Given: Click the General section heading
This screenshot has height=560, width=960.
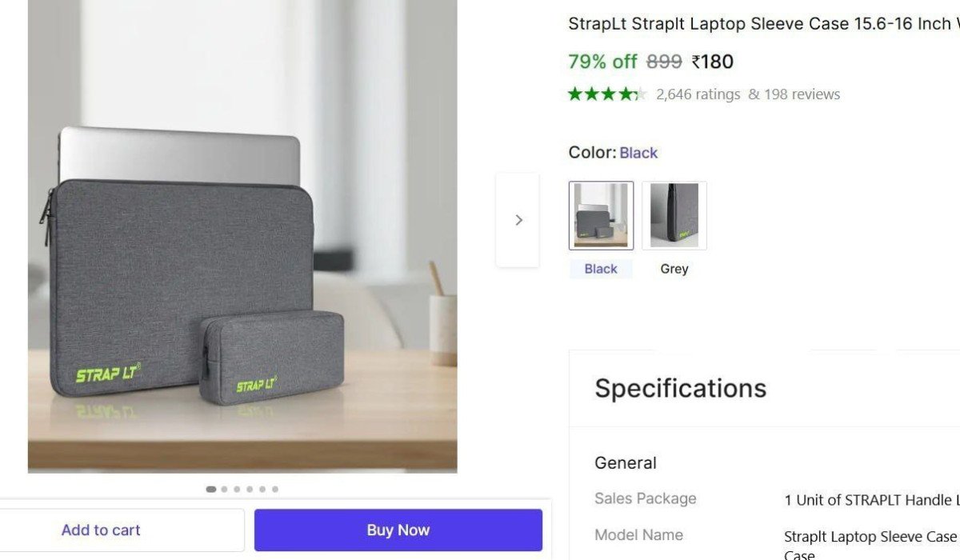Looking at the screenshot, I should (626, 462).
